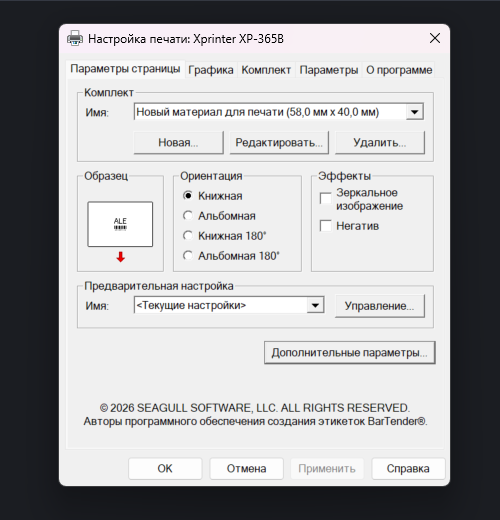Click the Редактировать... button
This screenshot has width=500, height=520.
279,143
